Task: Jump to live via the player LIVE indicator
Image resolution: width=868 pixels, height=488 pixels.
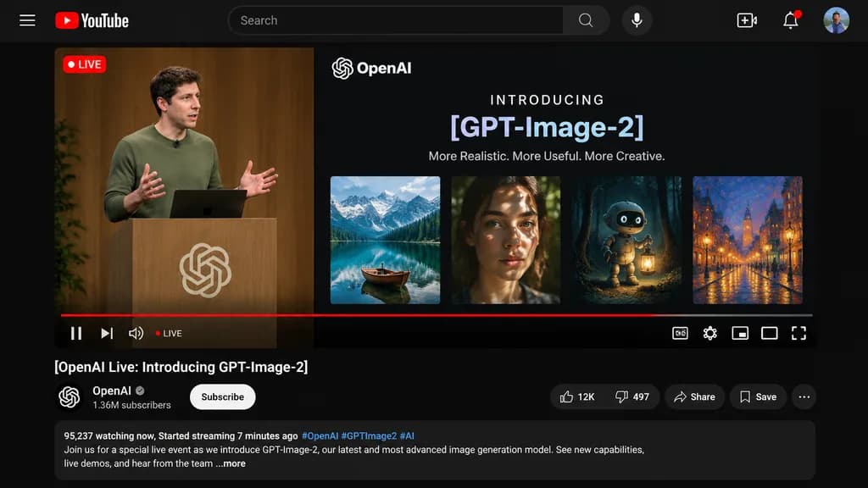Action: click(x=169, y=333)
